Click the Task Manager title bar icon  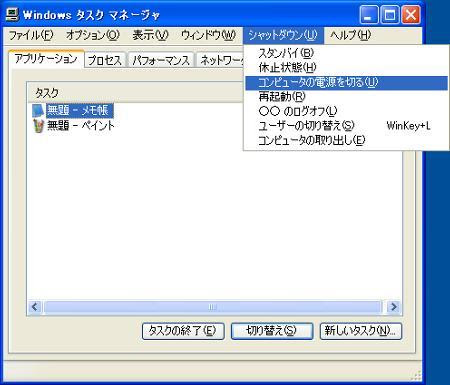tap(12, 15)
